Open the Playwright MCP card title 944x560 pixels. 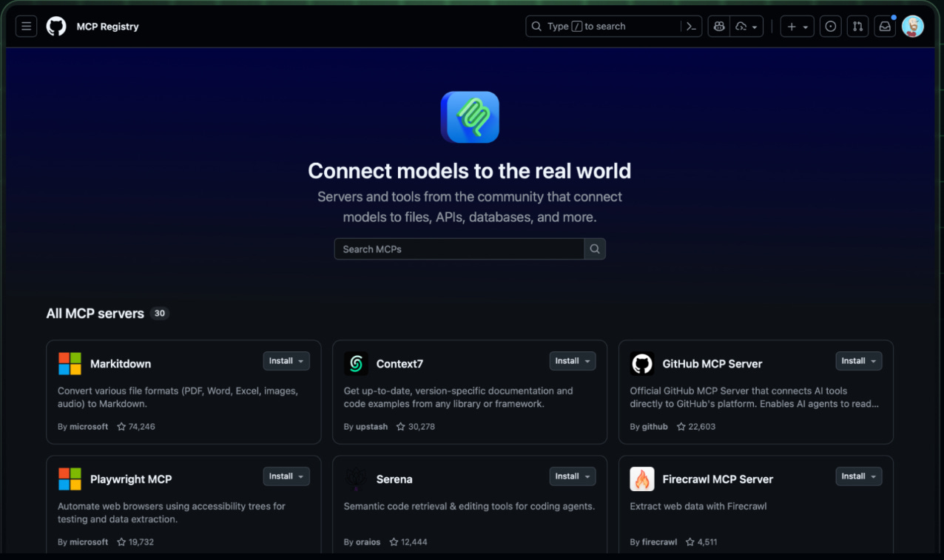click(131, 479)
